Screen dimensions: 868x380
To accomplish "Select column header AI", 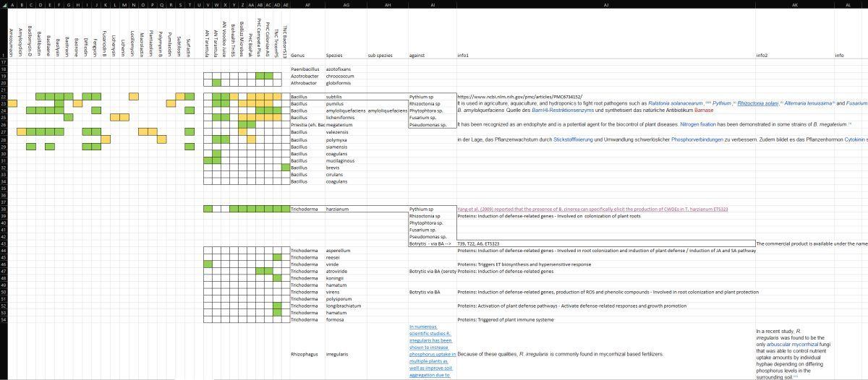I will (x=433, y=4).
